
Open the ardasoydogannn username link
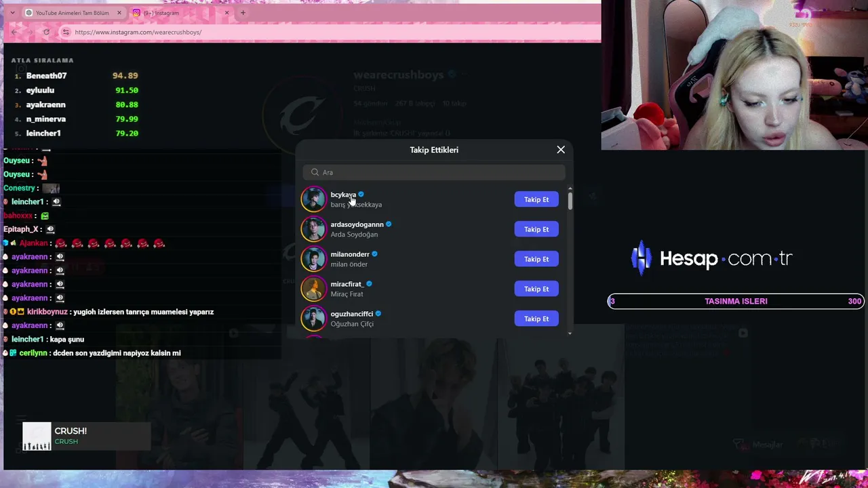pos(357,224)
